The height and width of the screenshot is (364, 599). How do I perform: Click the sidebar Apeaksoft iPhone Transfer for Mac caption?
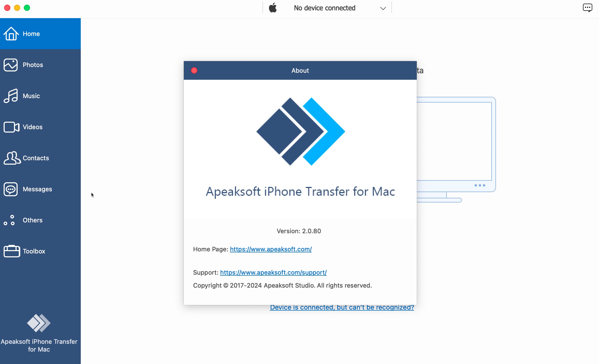click(39, 345)
